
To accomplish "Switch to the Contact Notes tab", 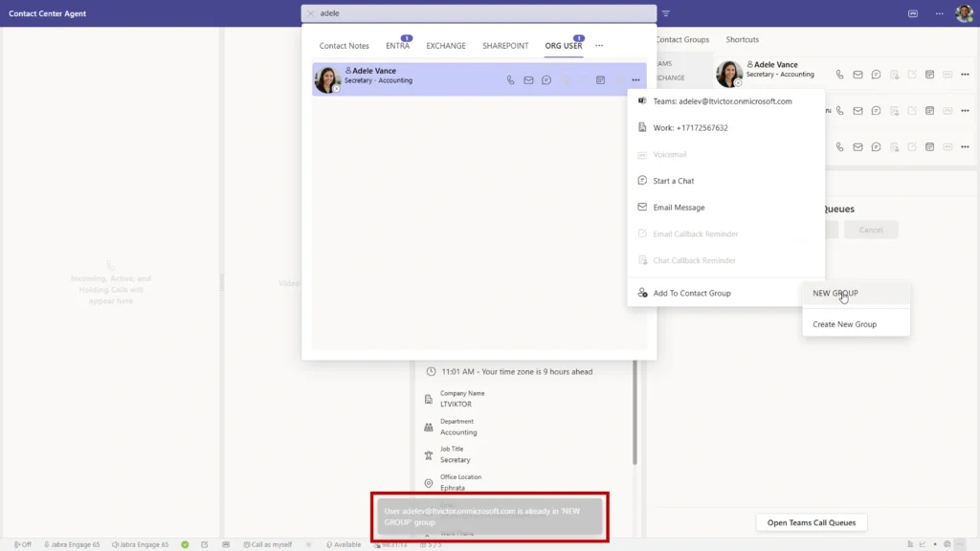I will 344,46.
